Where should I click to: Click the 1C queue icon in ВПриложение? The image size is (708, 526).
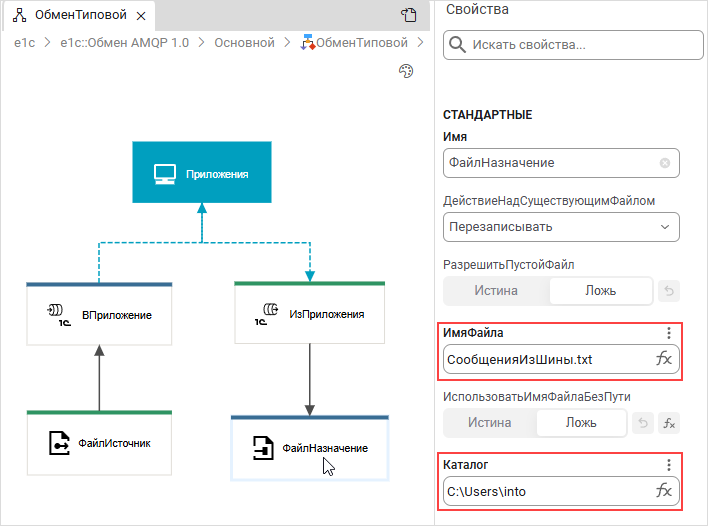pos(59,315)
